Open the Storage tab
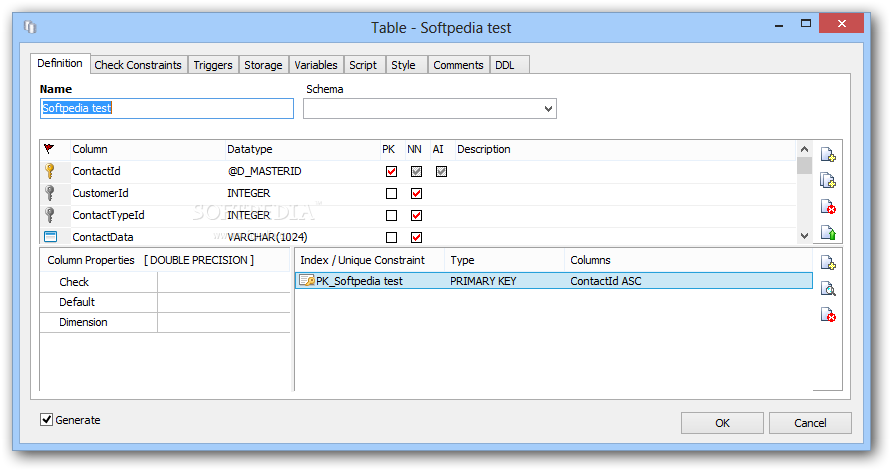 [x=263, y=65]
